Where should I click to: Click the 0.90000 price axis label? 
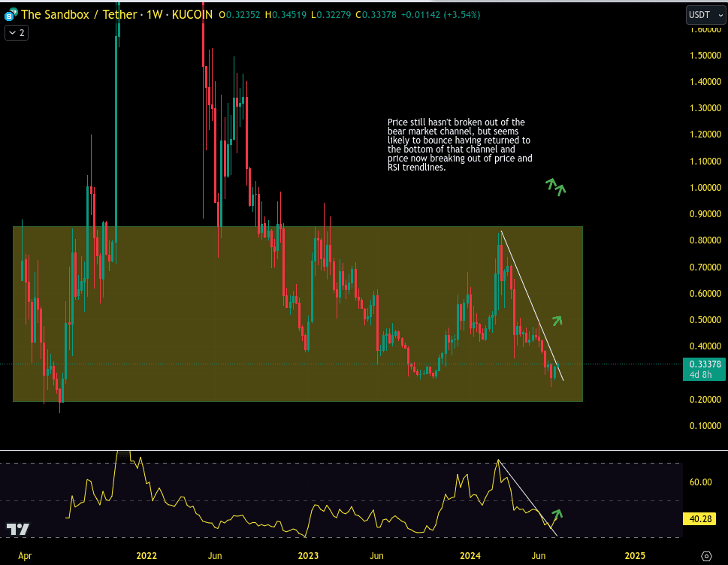705,214
